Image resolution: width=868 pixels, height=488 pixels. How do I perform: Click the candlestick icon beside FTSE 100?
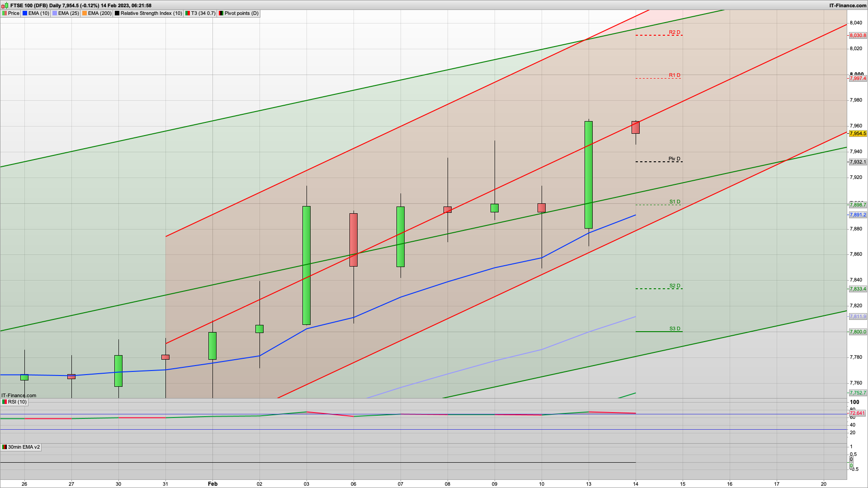point(5,5)
